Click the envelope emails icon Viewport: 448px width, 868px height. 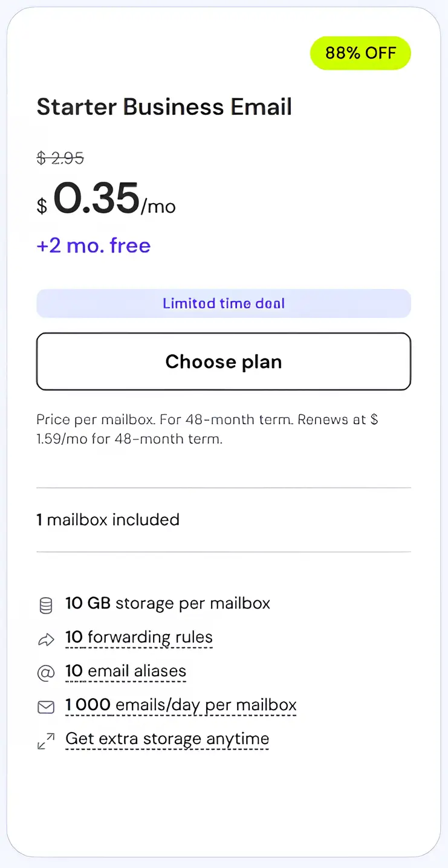pos(46,707)
